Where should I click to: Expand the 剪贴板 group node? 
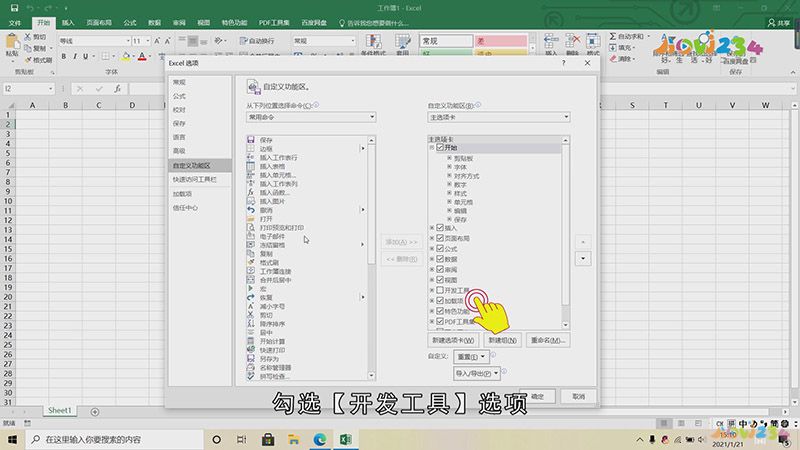click(x=449, y=159)
